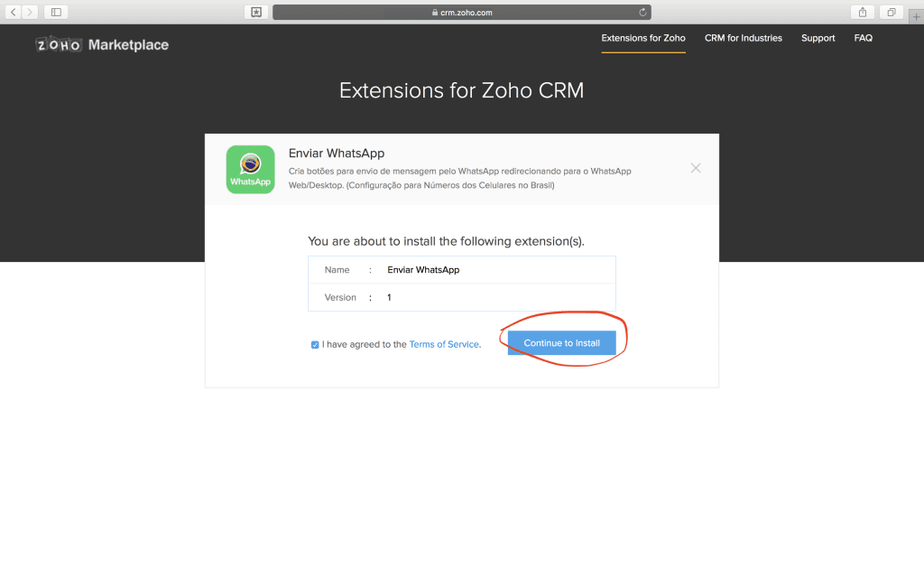Click the Enviar WhatsApp extension logo
Screen dimensions: 924x578
[250, 170]
